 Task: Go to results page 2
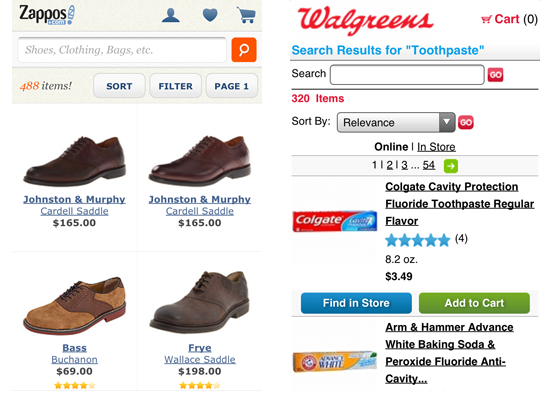(390, 165)
